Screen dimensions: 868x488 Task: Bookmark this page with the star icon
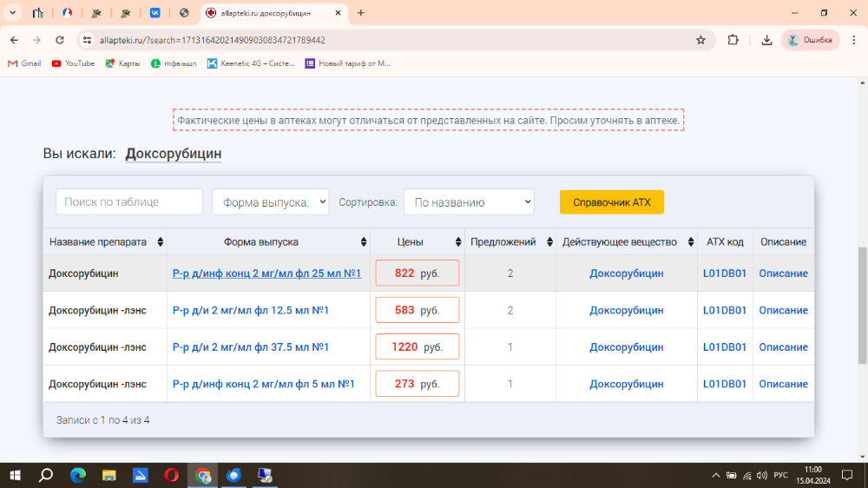tap(700, 40)
